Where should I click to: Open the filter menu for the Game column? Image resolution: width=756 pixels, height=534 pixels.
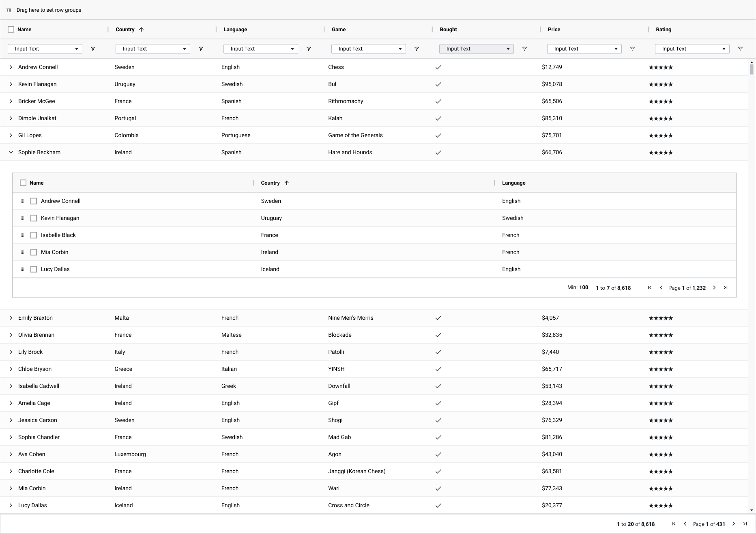tap(417, 49)
